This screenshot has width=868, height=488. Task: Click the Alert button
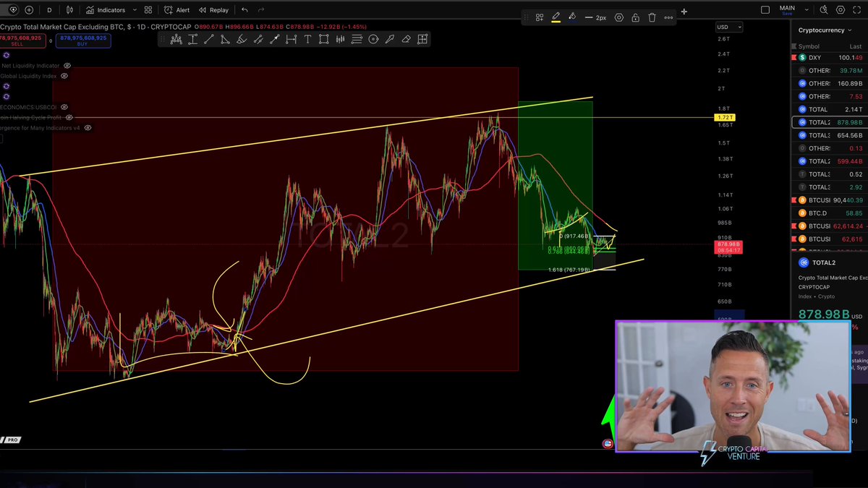point(176,10)
